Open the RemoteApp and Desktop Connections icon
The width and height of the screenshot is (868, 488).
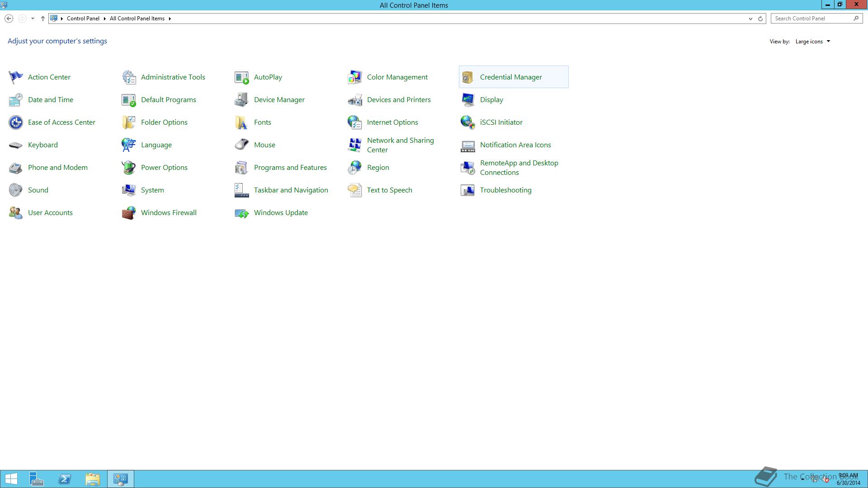pos(467,168)
